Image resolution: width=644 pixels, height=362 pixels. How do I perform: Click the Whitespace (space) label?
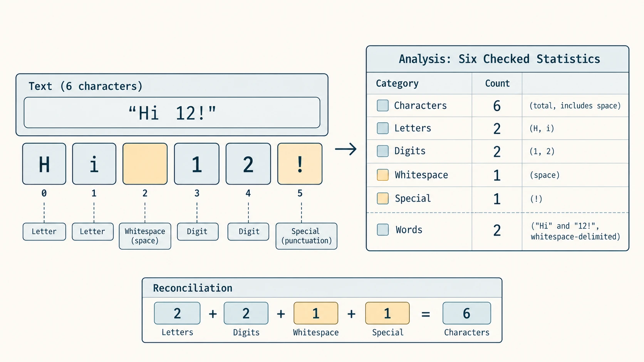(145, 236)
